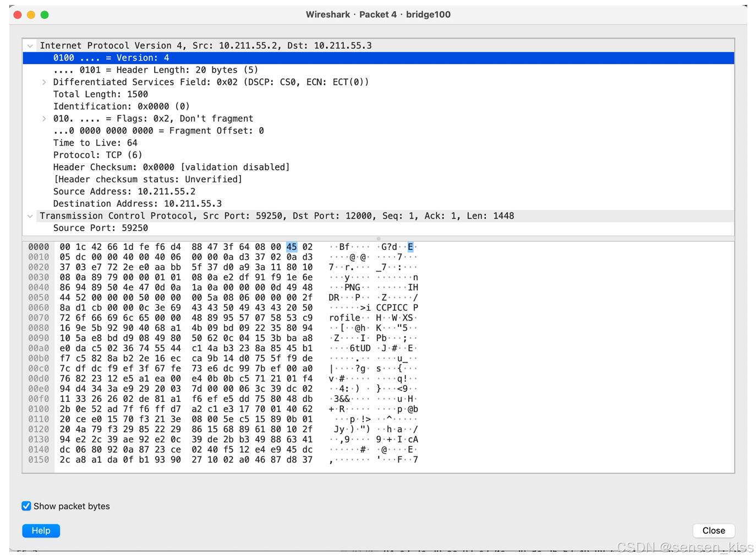The image size is (756, 560).
Task: Click highlighted ASCII 'E' in row 0000
Action: click(410, 247)
